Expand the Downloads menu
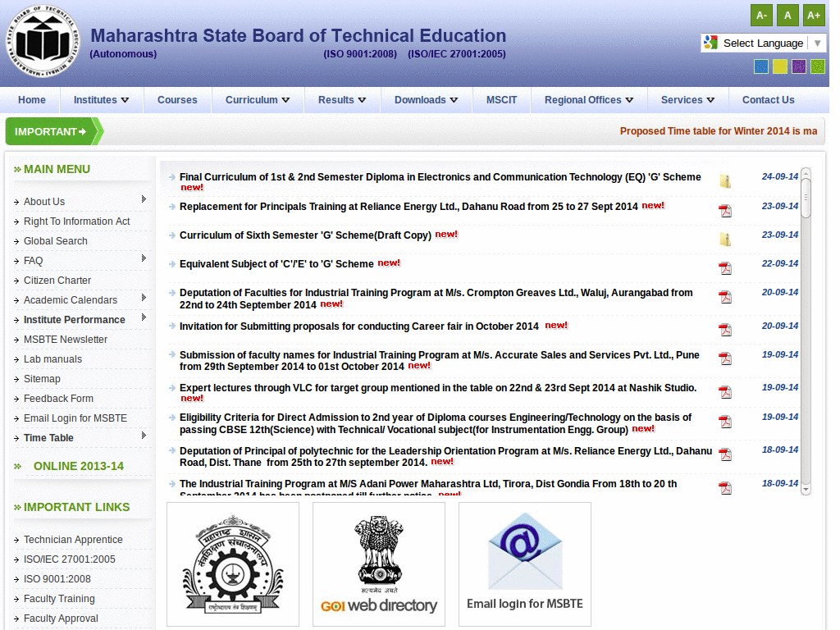Image resolution: width=840 pixels, height=630 pixels. [427, 100]
